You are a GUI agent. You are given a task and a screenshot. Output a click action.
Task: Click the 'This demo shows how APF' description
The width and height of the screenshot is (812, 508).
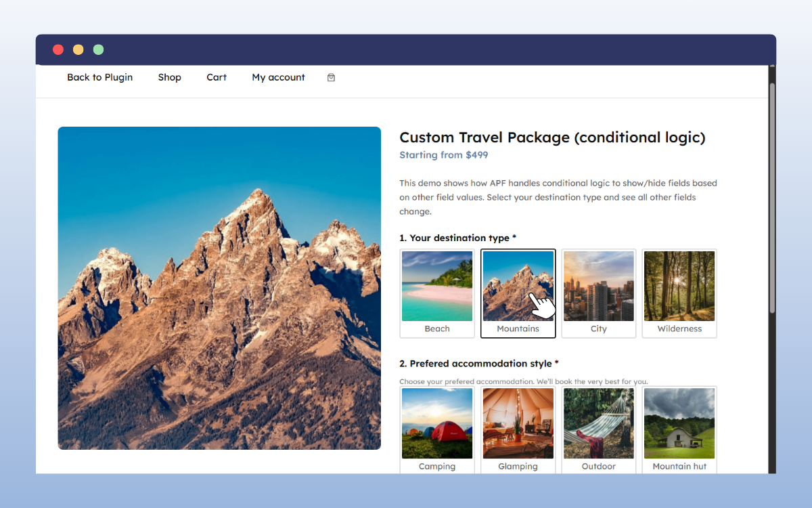pyautogui.click(x=558, y=197)
